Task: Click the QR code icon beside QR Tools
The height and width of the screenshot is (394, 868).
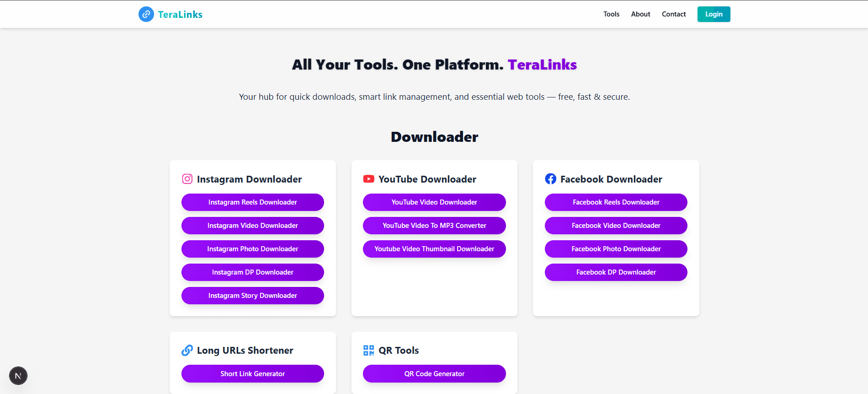Action: [x=369, y=350]
